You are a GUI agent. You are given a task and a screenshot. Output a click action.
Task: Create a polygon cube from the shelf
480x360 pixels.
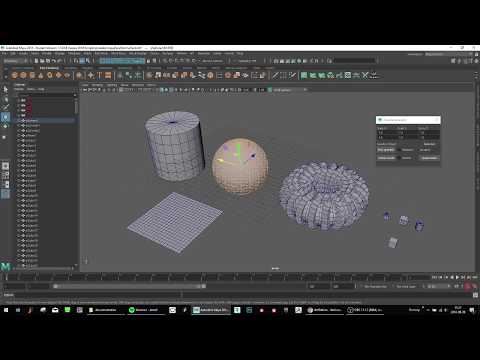click(23, 75)
